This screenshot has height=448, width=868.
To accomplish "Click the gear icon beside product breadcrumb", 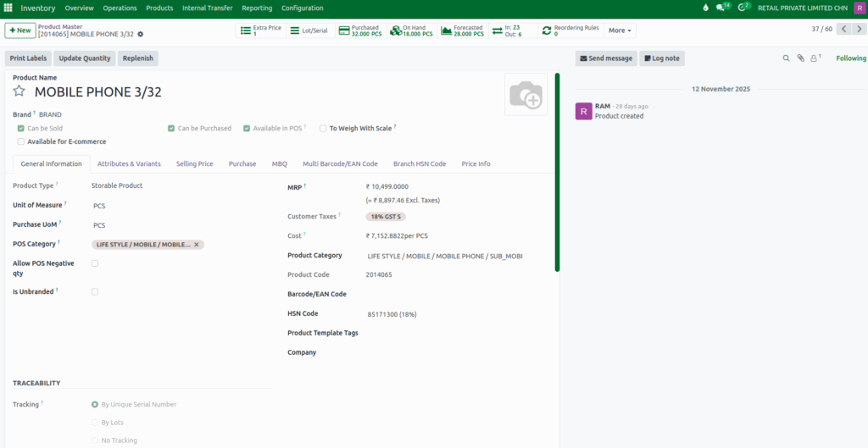I will tap(141, 34).
